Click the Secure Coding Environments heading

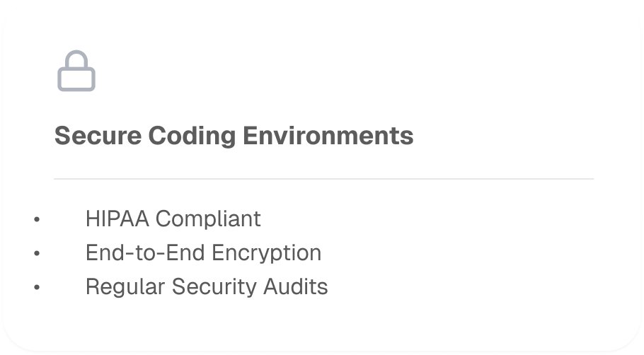point(234,135)
